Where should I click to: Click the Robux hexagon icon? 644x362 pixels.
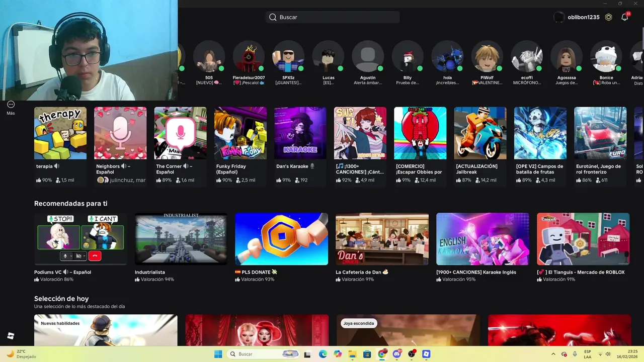click(609, 17)
